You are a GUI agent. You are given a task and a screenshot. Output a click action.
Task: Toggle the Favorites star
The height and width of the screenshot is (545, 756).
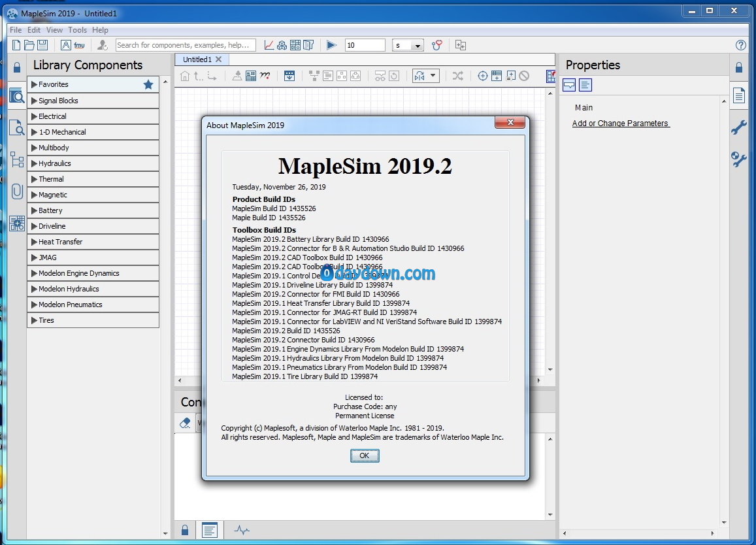point(148,84)
